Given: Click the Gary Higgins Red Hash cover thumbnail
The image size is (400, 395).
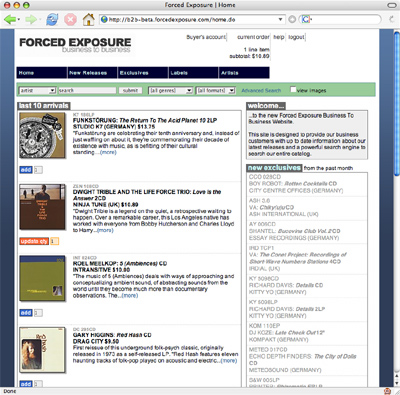Looking at the screenshot, I should click(x=42, y=350).
